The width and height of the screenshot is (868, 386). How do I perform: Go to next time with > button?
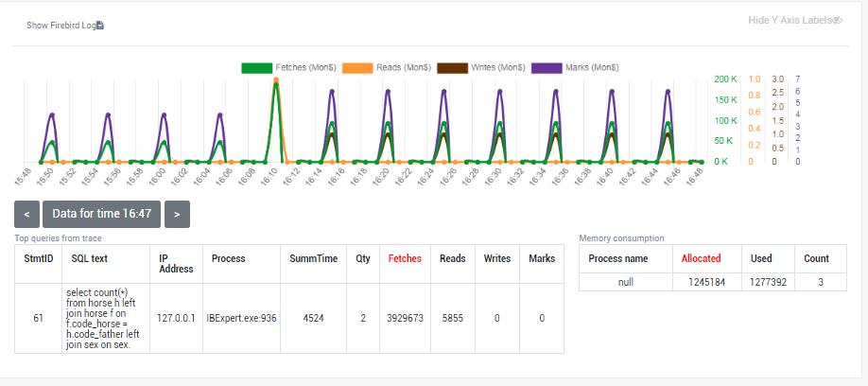pyautogui.click(x=177, y=215)
